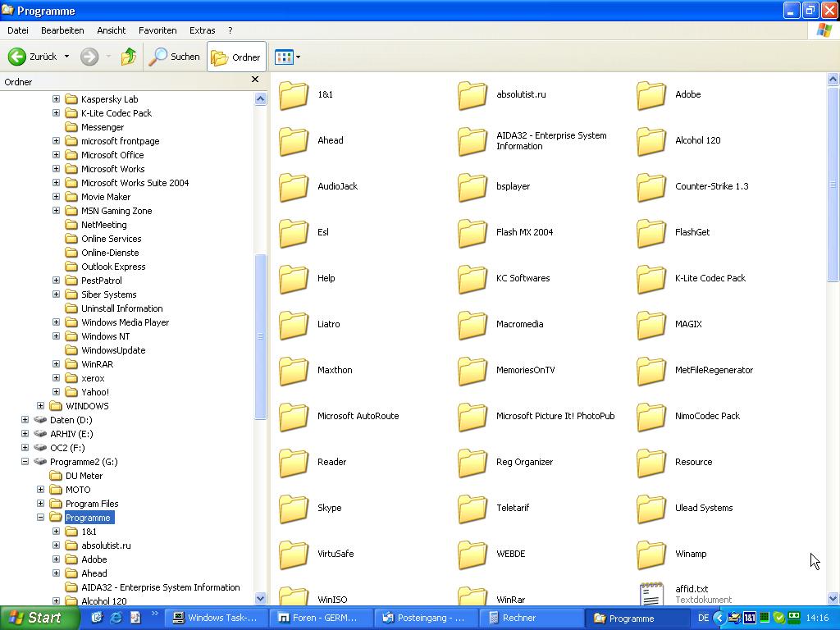Image resolution: width=840 pixels, height=630 pixels.
Task: Click Internet Explorer quick launch icon
Action: [116, 618]
